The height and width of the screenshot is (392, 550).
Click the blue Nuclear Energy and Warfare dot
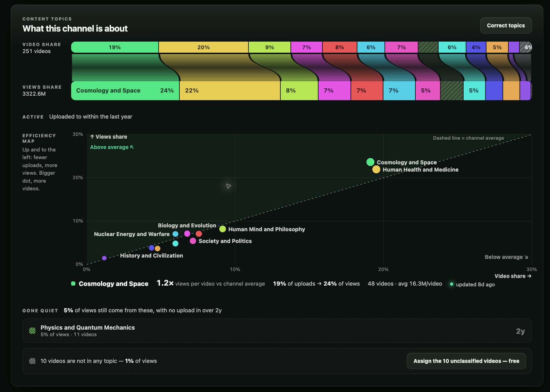(176, 234)
